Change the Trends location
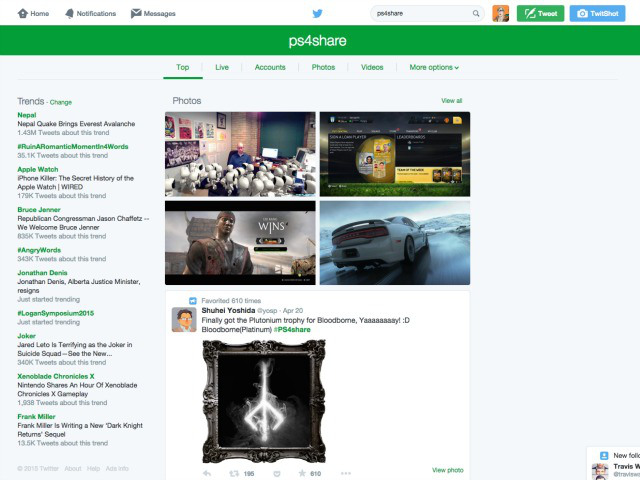The height and width of the screenshot is (480, 640). [x=61, y=102]
